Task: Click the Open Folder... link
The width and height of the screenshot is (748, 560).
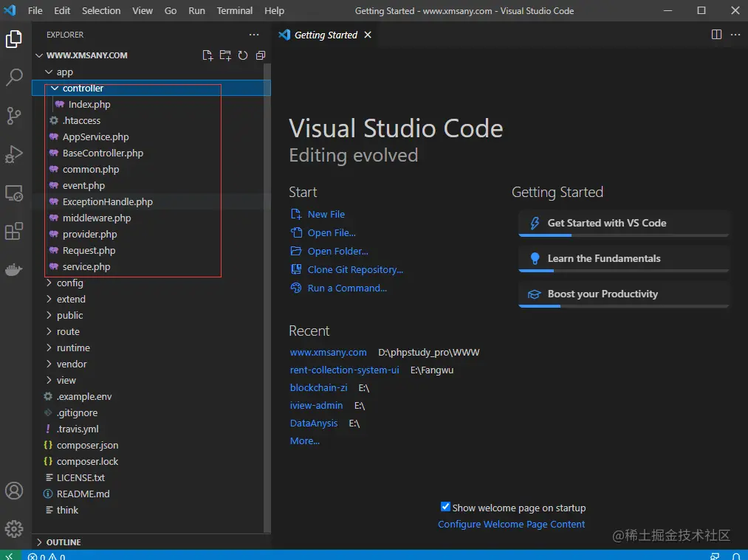Action: [x=337, y=251]
